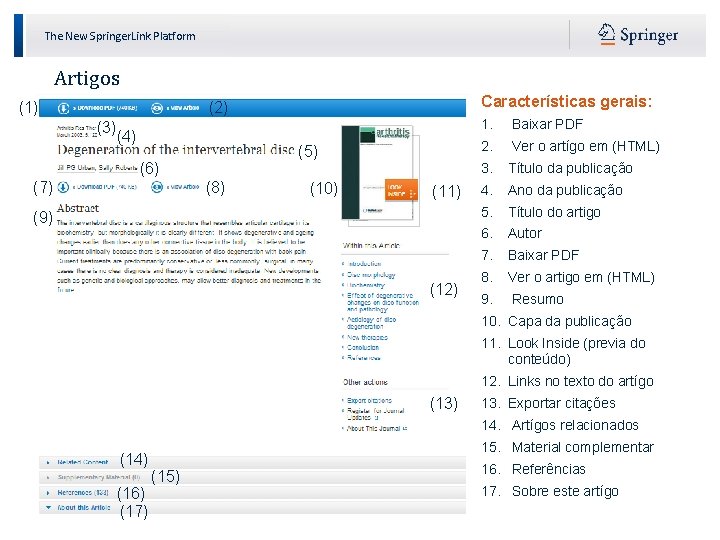The image size is (720, 540).
Task: Jump to References section link in sidebar
Action: [364, 358]
